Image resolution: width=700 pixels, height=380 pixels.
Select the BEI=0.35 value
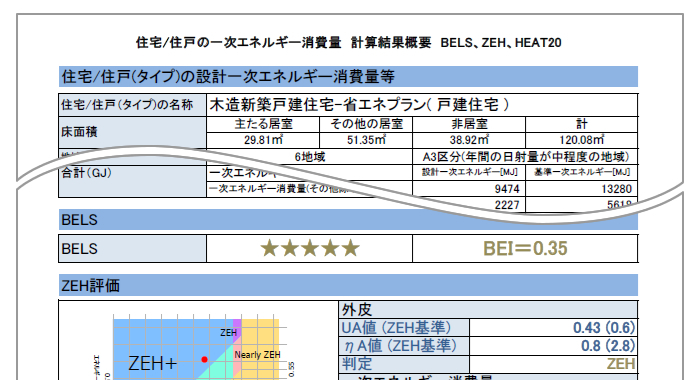tap(525, 249)
